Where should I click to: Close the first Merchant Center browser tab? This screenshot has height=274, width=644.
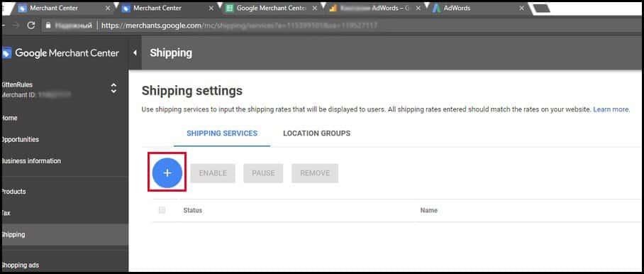(108, 9)
